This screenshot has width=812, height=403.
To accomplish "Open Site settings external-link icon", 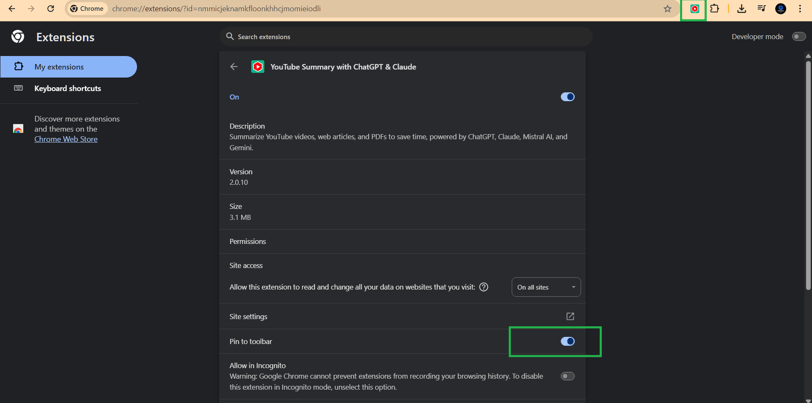I will (x=570, y=316).
